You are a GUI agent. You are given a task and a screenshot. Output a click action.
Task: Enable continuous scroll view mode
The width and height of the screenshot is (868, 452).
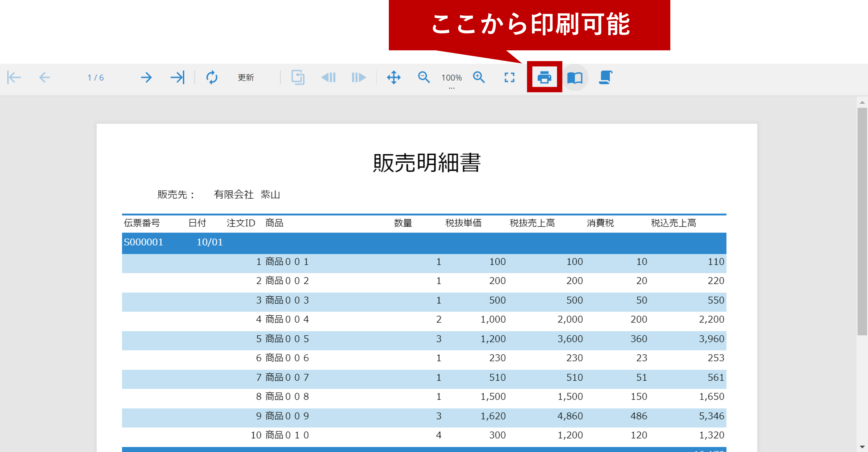click(605, 77)
